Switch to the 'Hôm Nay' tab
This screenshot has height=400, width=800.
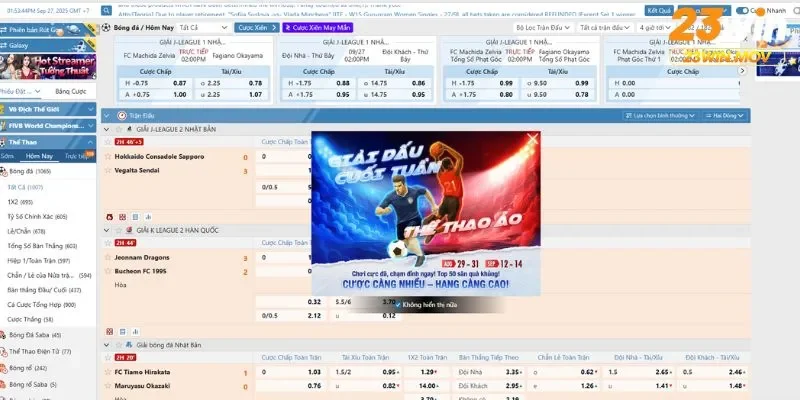pyautogui.click(x=40, y=156)
